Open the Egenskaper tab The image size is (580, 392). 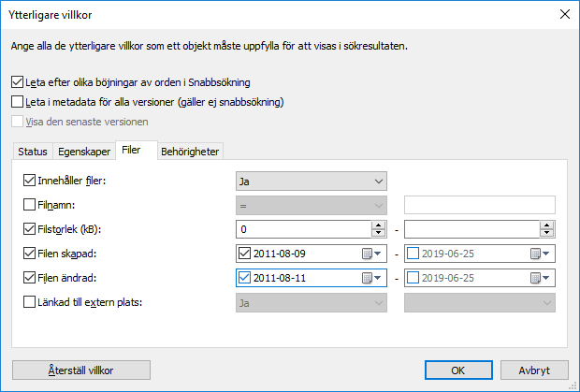(x=84, y=152)
